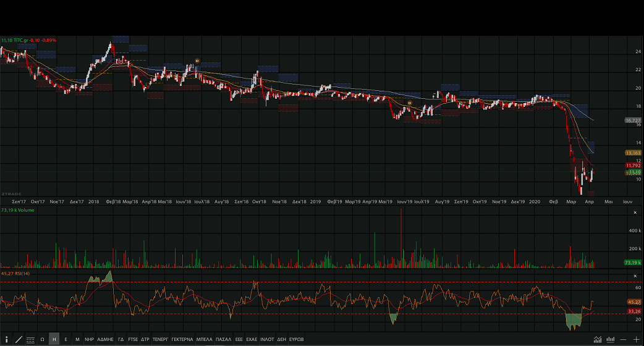Viewport: 644px width, 346px height.
Task: Switch to the Ω hourly timeframe
Action: click(x=42, y=339)
